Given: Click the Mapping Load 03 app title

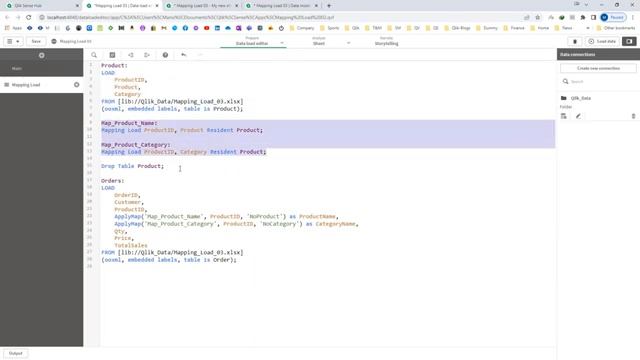Looking at the screenshot, I should coord(76,41).
